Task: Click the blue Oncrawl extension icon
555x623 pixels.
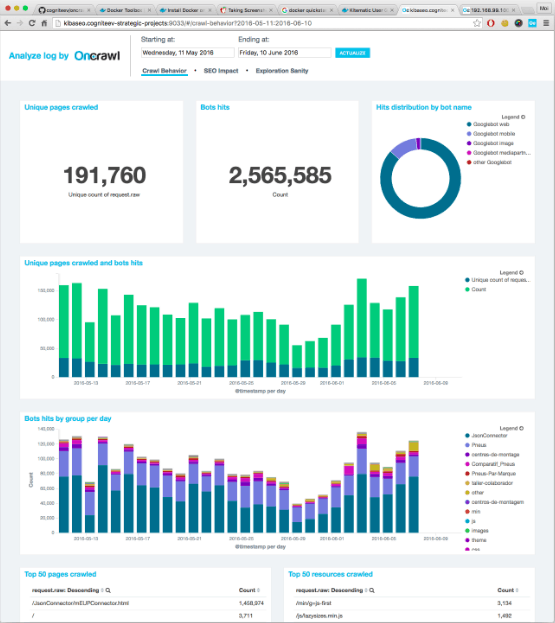Action: (532, 23)
